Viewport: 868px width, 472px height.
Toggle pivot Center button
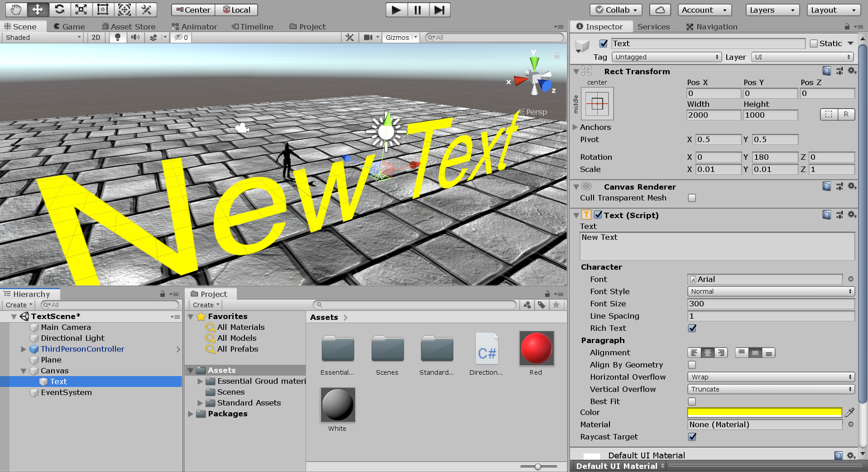(x=193, y=10)
